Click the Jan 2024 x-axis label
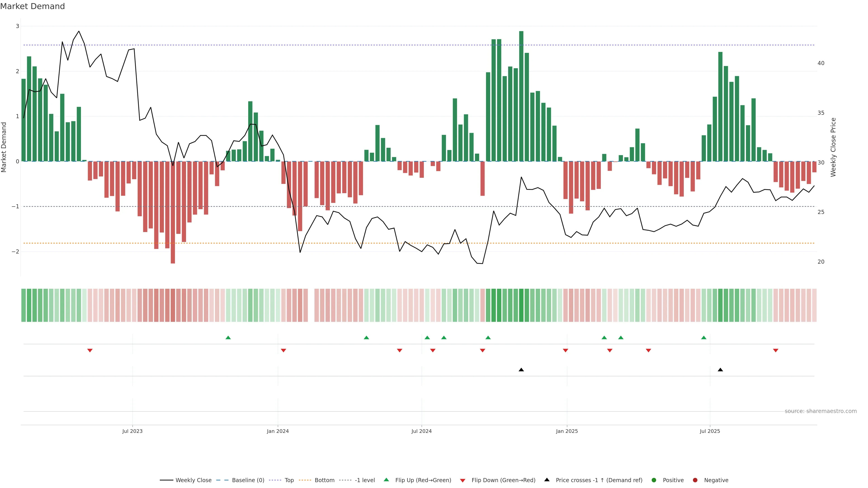Viewport: 868px width, 488px height. pos(278,432)
